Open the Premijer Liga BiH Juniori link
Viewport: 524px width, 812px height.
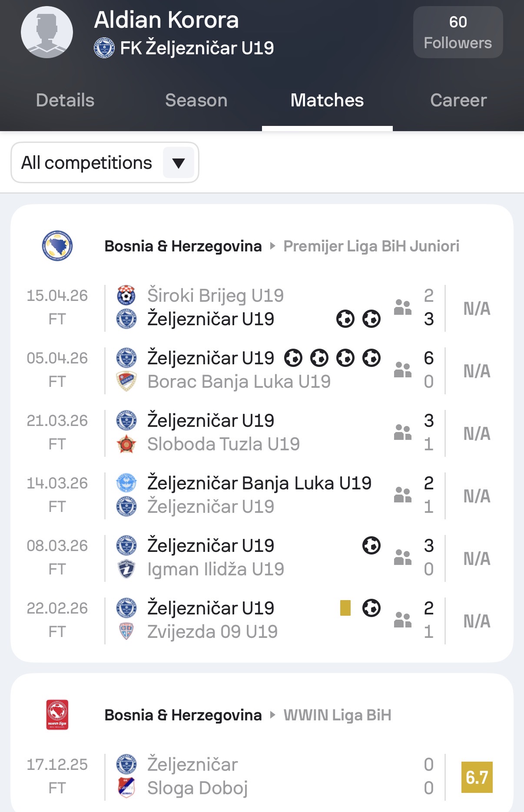click(x=371, y=246)
